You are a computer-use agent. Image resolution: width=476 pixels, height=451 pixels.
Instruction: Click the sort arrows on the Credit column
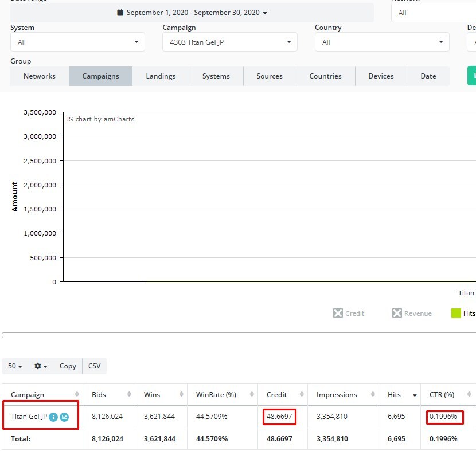301,394
